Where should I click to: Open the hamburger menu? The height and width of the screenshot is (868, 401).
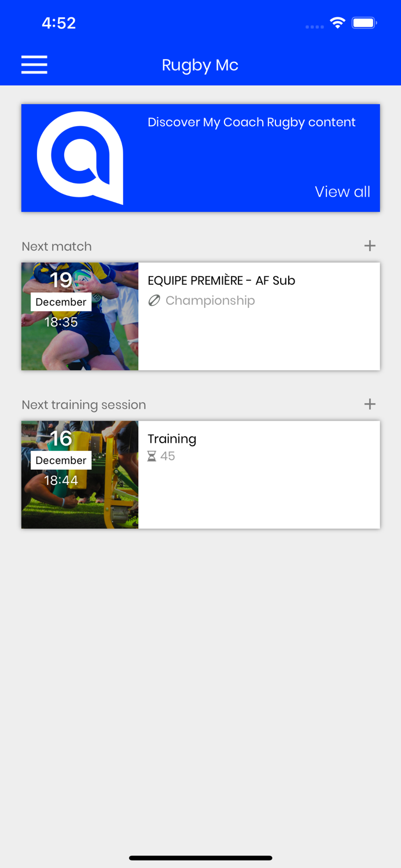tap(34, 65)
